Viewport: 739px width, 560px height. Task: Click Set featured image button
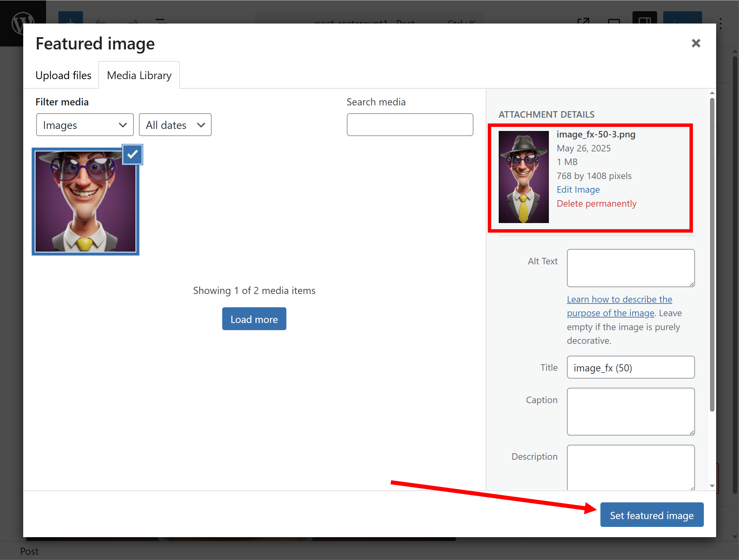(x=651, y=515)
